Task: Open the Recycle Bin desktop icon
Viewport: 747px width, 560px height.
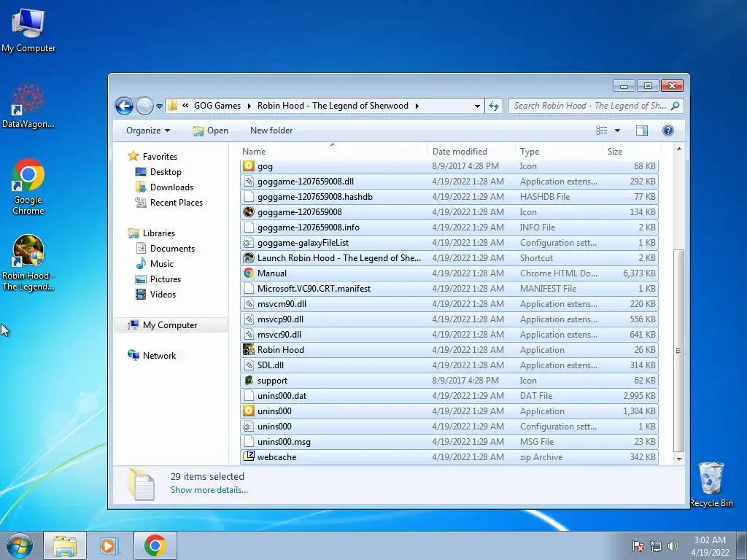Action: pos(711,484)
